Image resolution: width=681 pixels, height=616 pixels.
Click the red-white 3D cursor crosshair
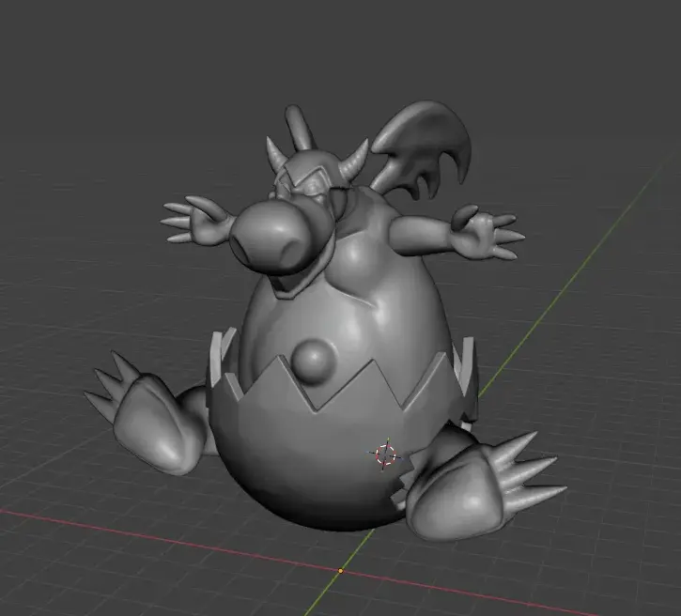tap(385, 454)
